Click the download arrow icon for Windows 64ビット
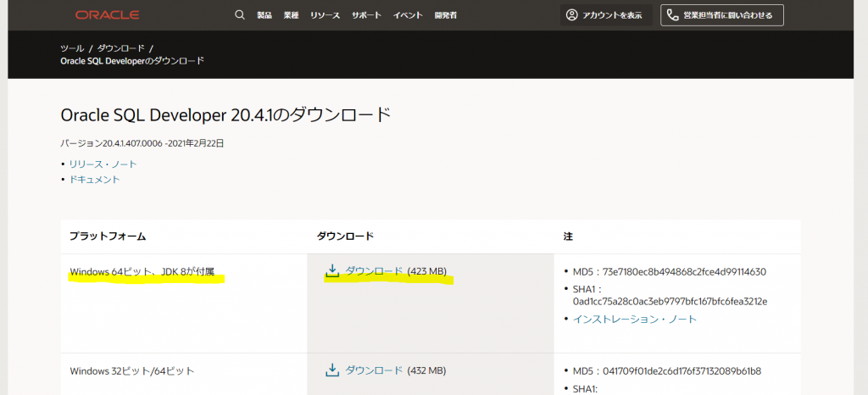 click(333, 270)
